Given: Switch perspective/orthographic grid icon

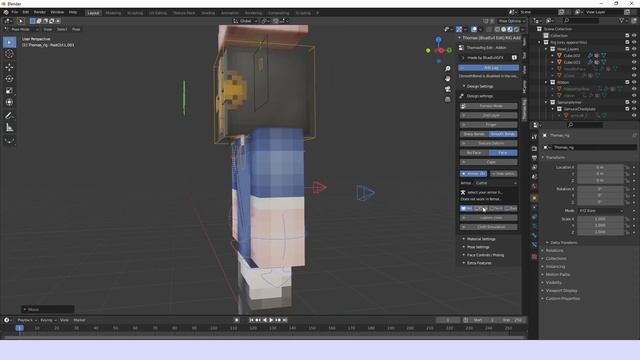Looking at the screenshot, I should pyautogui.click(x=448, y=99).
